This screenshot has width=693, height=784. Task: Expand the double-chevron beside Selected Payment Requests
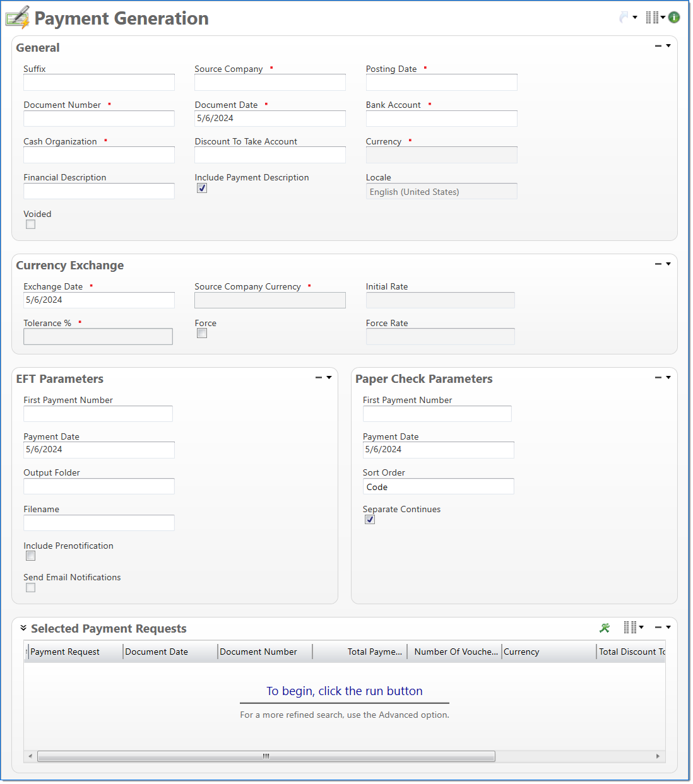(23, 628)
